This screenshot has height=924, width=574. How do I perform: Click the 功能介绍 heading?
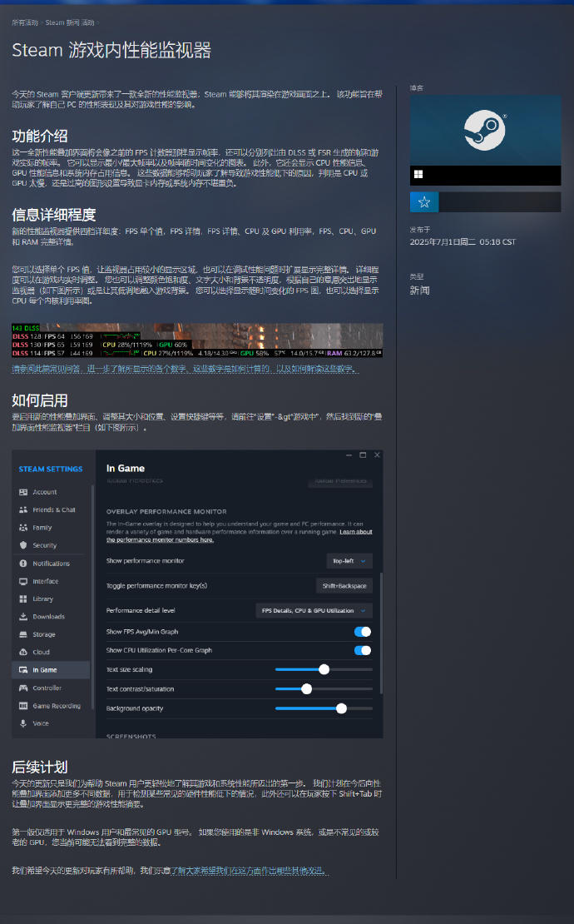(x=39, y=137)
